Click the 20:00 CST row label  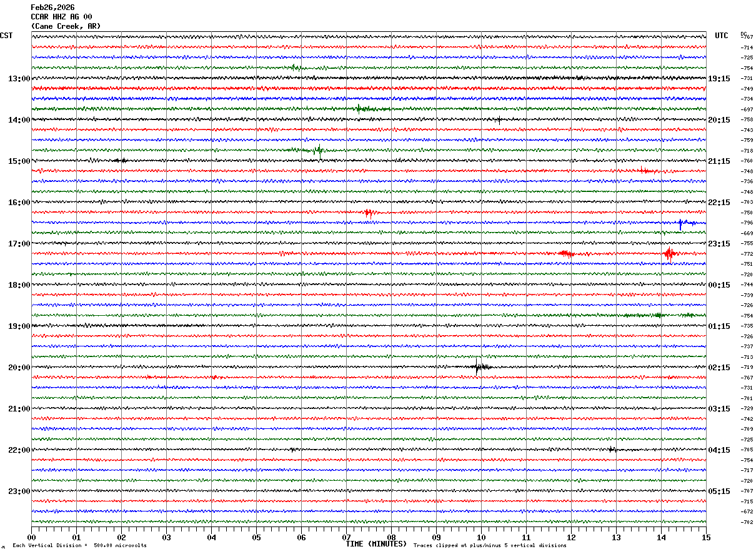(x=19, y=367)
